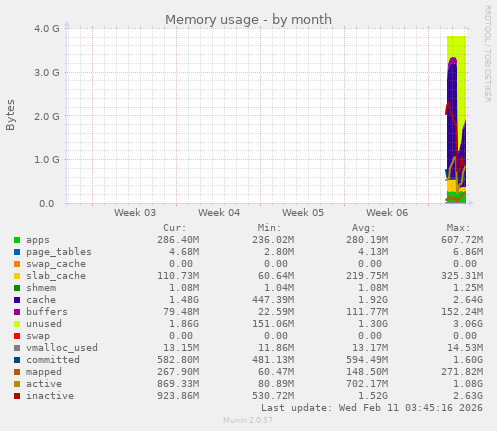Click the unused lime legend swatch
Viewport: 497px width, 431px height.
[x=17, y=324]
